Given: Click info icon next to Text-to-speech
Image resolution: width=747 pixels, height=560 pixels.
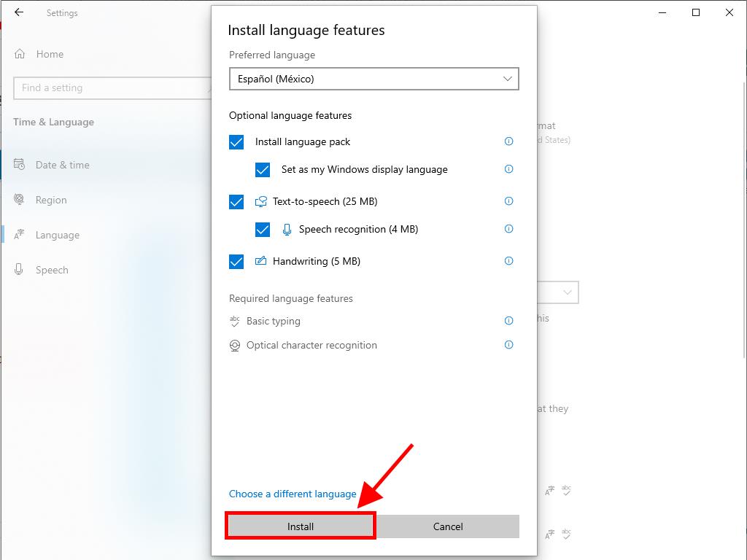Looking at the screenshot, I should point(508,201).
